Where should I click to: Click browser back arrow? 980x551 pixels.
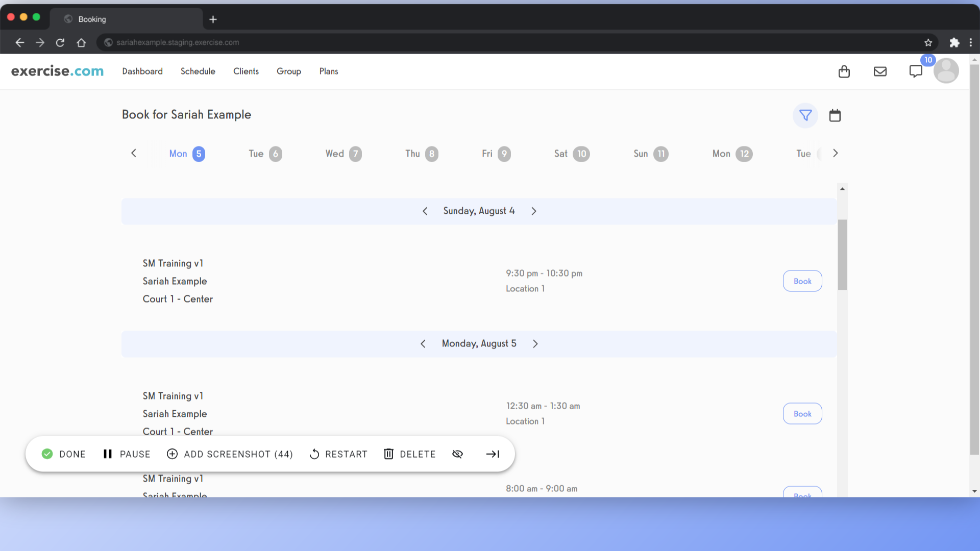[x=20, y=42]
